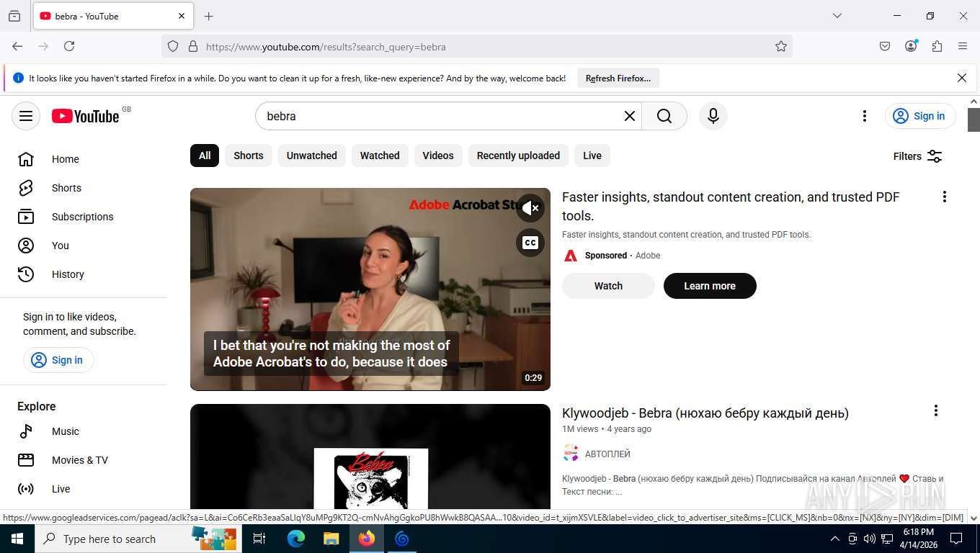The width and height of the screenshot is (980, 553).
Task: Open Subscriptions in the sidebar
Action: click(84, 217)
